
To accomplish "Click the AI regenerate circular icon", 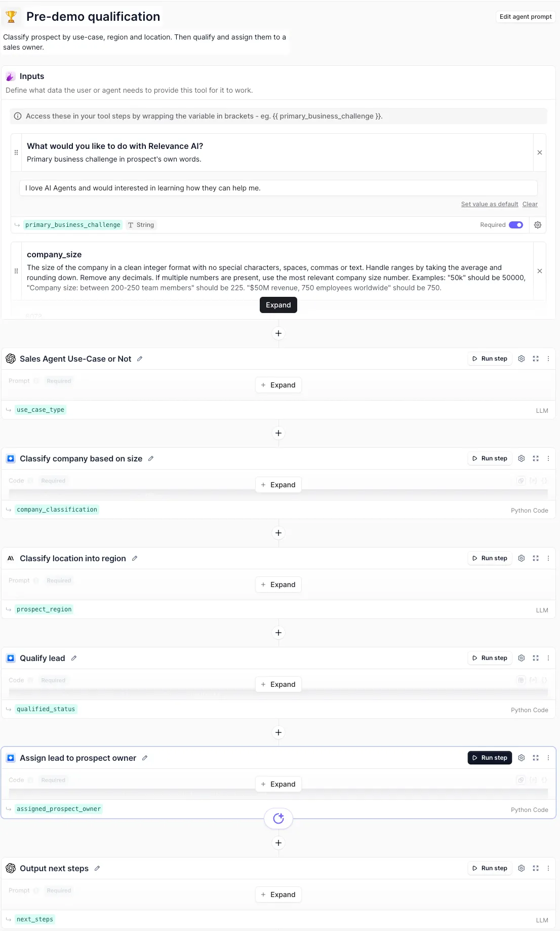I will click(x=278, y=818).
